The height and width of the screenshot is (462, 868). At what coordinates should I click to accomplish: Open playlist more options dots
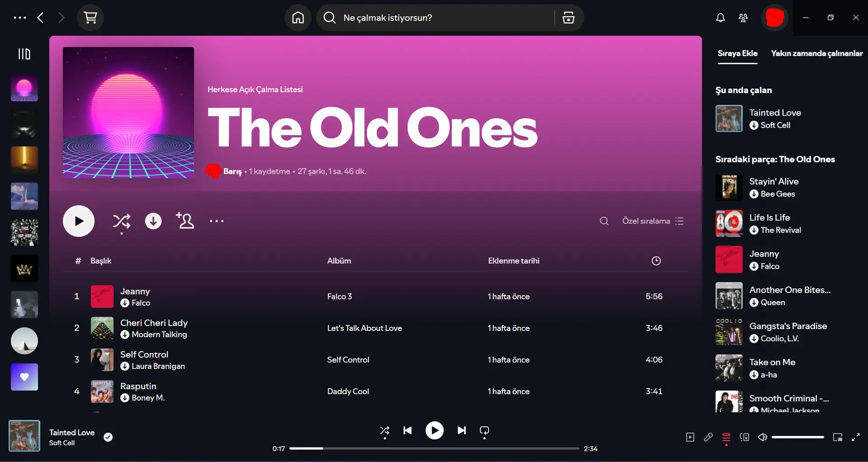point(217,221)
